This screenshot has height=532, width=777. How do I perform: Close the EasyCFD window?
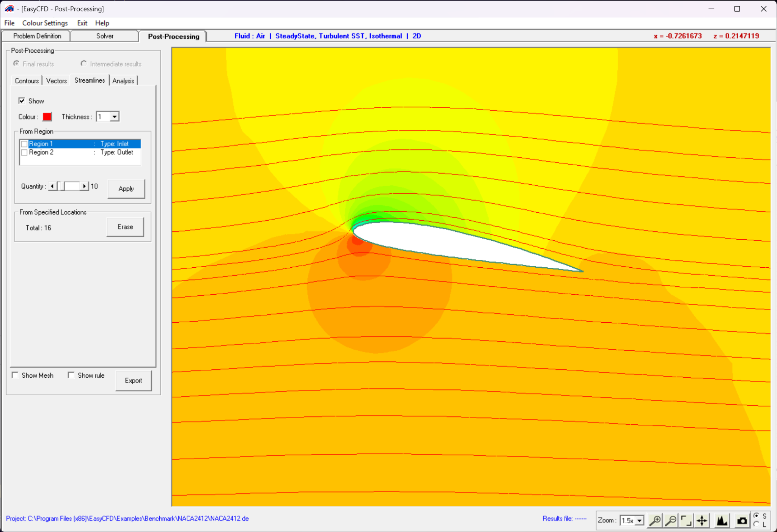[763, 9]
